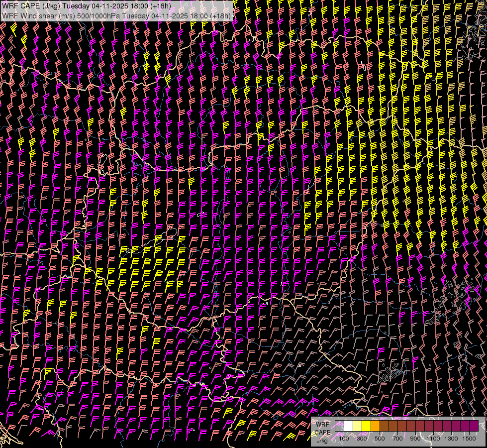Select the 1300 value on the legend scale
This screenshot has height=448, width=487.
click(451, 439)
